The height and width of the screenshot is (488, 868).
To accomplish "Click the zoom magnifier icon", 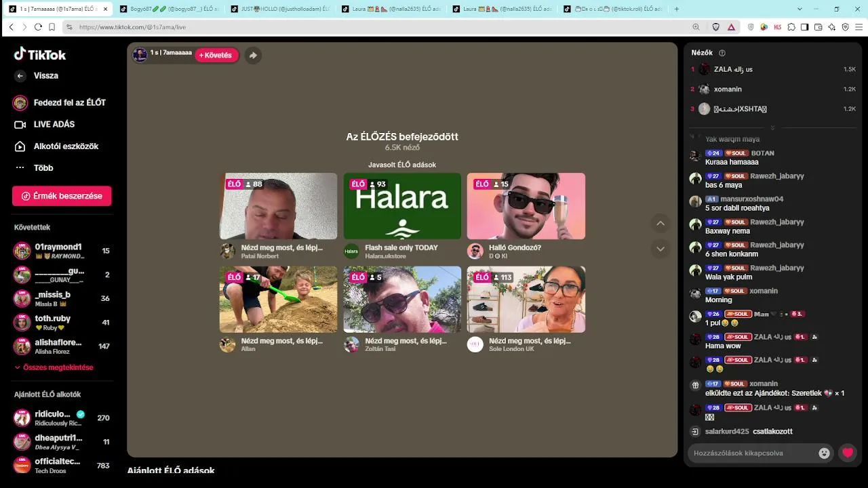I will 696,27.
